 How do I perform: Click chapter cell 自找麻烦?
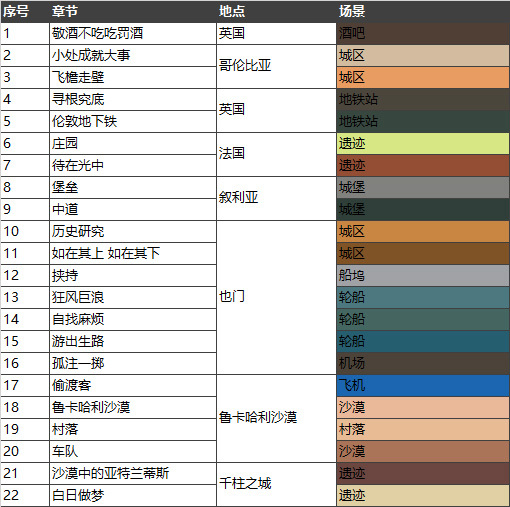pyautogui.click(x=133, y=319)
